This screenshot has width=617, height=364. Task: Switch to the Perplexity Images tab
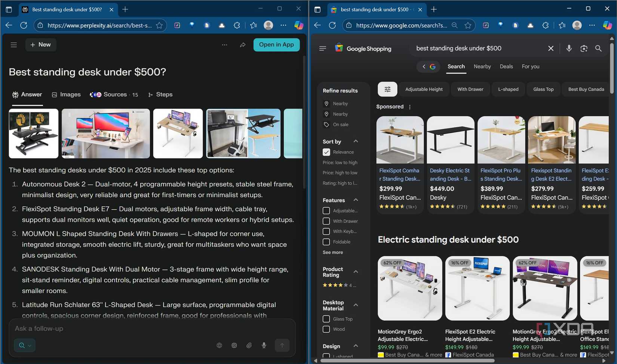pyautogui.click(x=66, y=95)
